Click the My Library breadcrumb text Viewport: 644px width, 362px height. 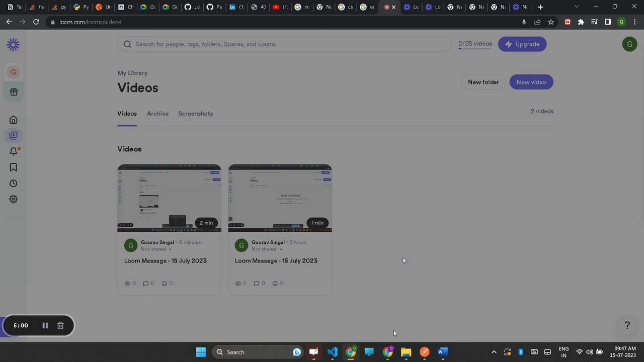[x=132, y=73]
